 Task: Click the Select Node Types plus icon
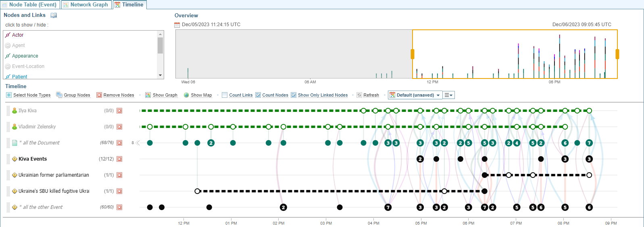(x=9, y=95)
